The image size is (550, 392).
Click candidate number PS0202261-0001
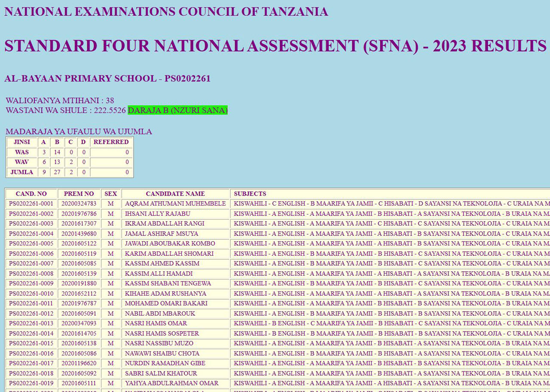coord(31,204)
